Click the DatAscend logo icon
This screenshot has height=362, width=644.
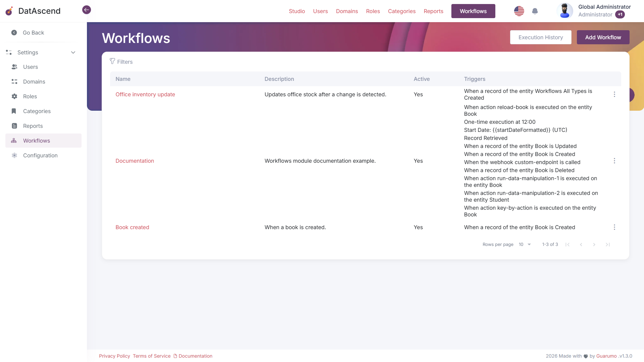9,11
